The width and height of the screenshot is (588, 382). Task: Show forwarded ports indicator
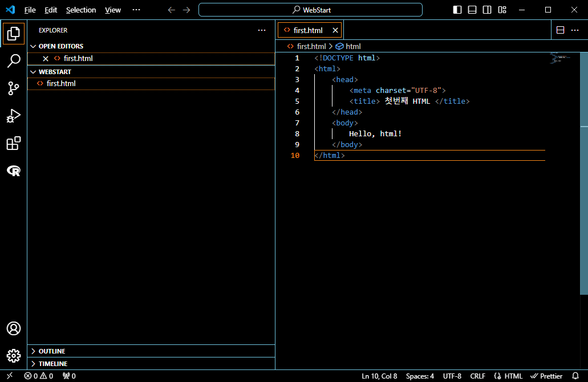69,376
